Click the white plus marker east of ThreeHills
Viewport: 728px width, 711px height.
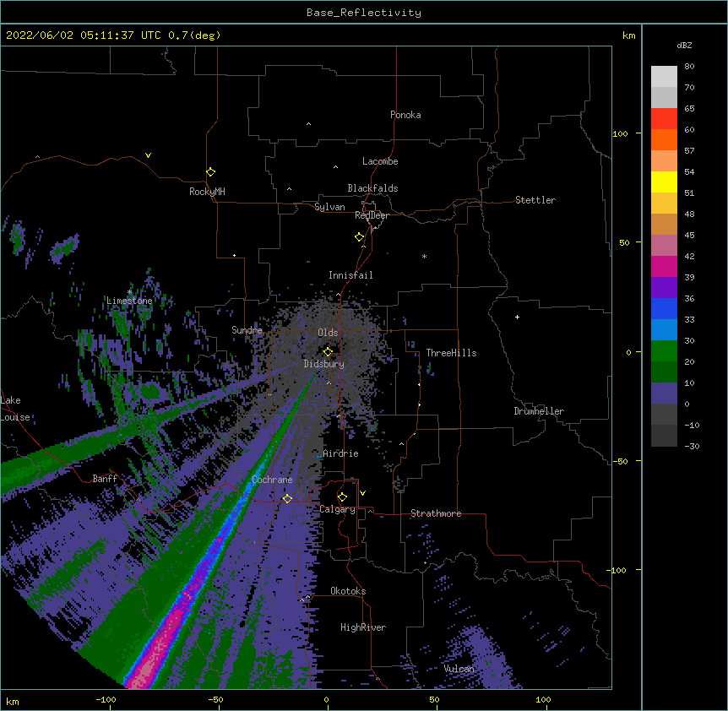(x=517, y=317)
